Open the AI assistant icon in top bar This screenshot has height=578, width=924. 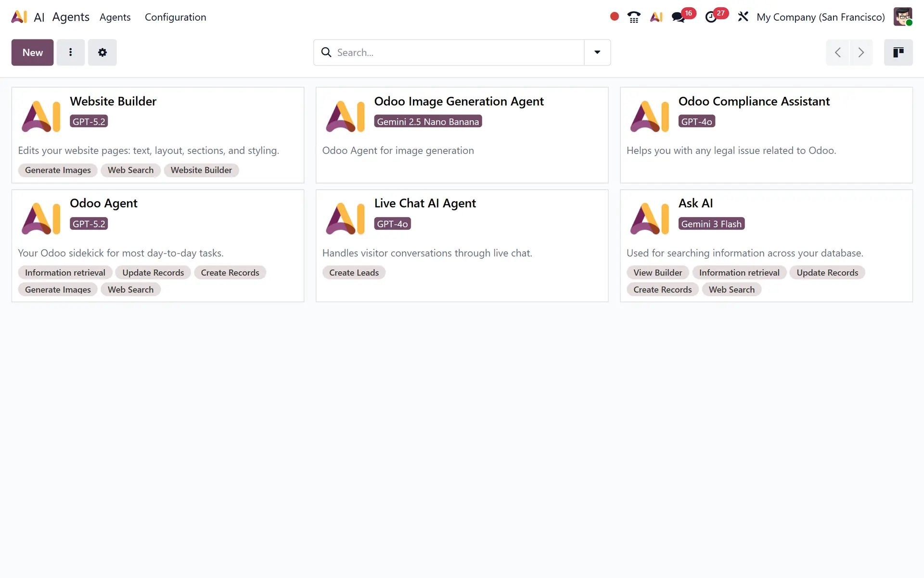coord(656,17)
